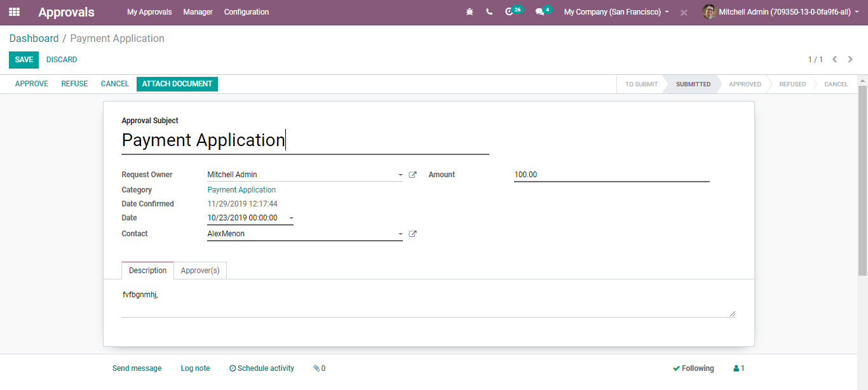Click the Cancel action button
This screenshot has width=868, height=390.
pos(115,84)
